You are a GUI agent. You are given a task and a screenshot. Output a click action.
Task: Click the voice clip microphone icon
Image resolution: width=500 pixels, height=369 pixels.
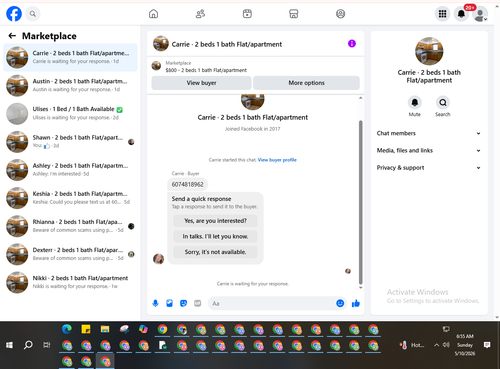click(x=155, y=303)
